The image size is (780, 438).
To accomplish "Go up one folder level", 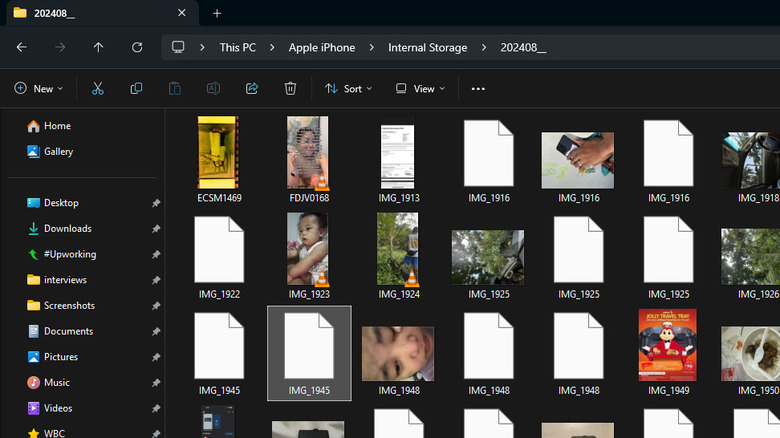I will point(98,47).
